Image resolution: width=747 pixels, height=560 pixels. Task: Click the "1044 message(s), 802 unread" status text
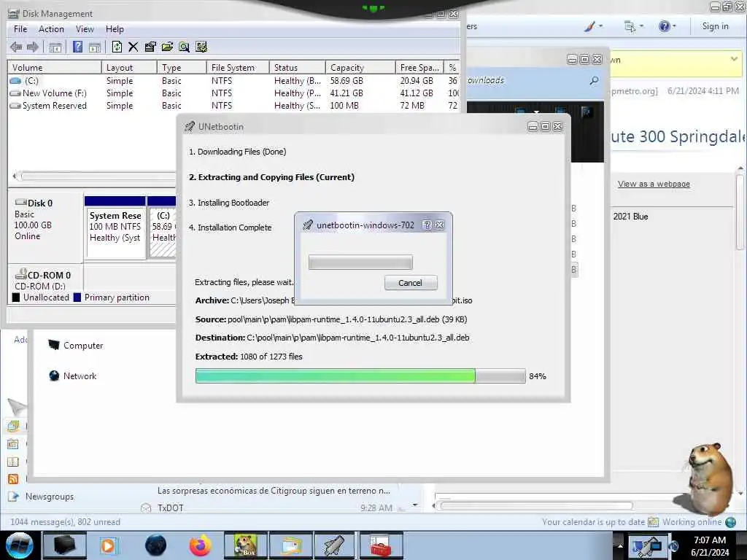pos(65,522)
